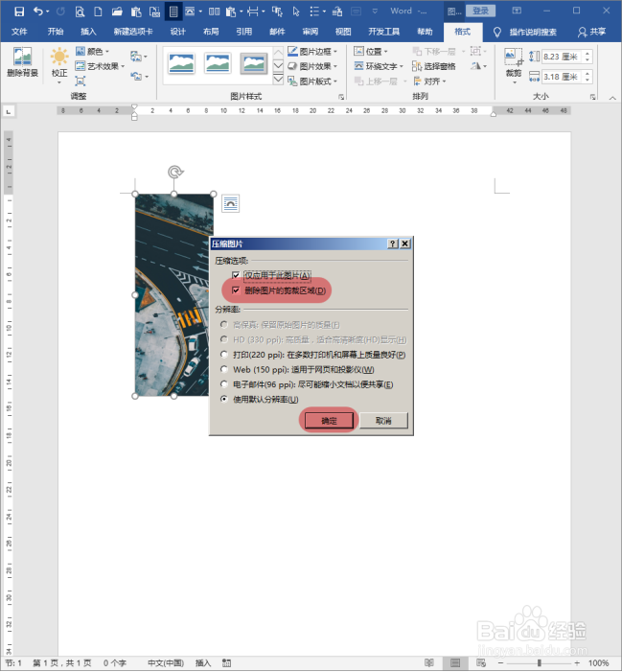
Task: Click the 100% zoom level
Action: pyautogui.click(x=598, y=663)
